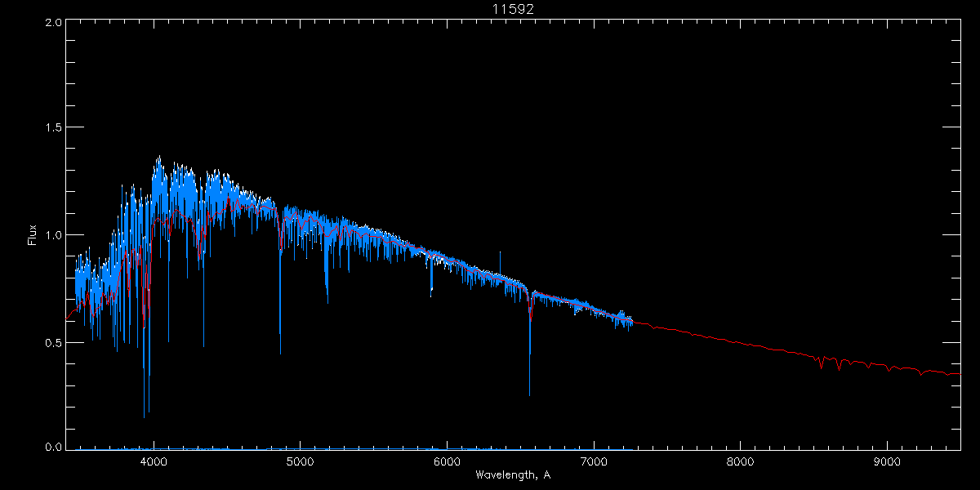Click the 9000 wavelength tick label
Image resolution: width=980 pixels, height=490 pixels.
pyautogui.click(x=887, y=462)
